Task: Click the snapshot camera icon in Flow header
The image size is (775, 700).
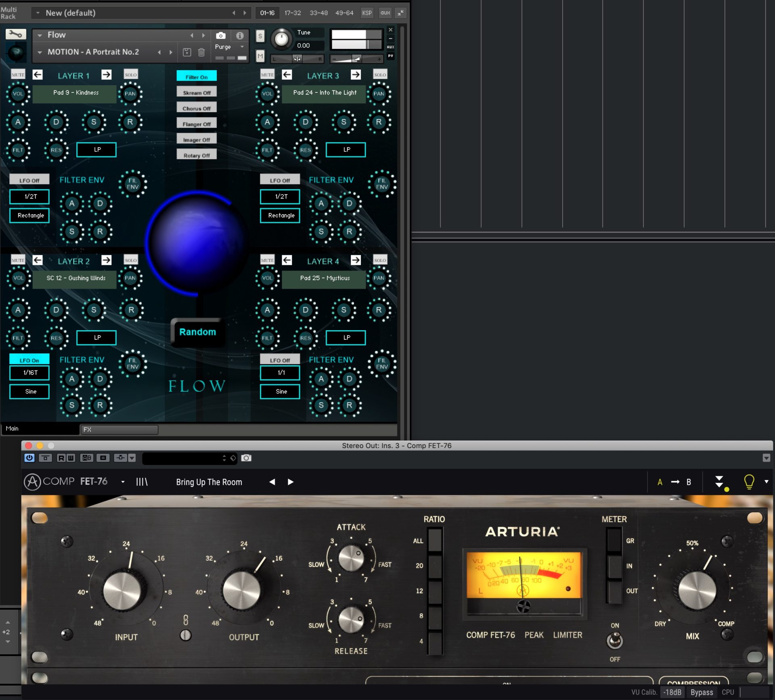Action: 220,36
